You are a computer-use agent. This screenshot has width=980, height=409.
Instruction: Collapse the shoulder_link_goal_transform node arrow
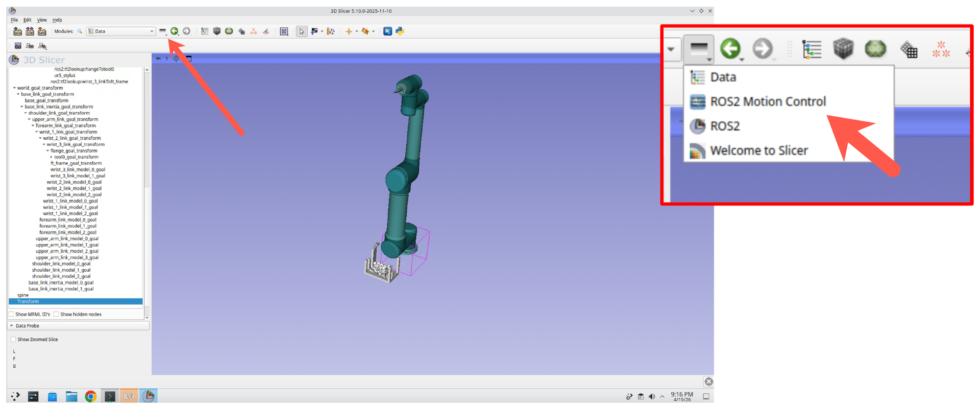(x=25, y=113)
